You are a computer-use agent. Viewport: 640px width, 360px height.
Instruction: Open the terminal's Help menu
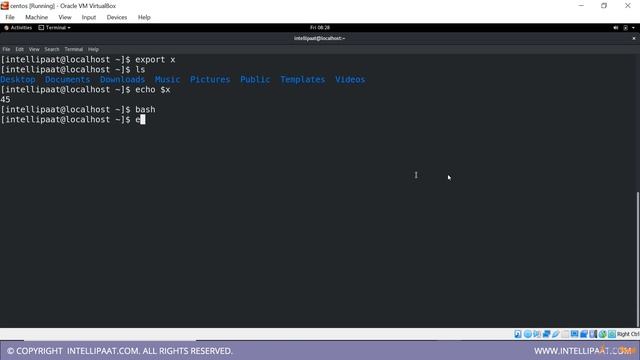point(93,49)
